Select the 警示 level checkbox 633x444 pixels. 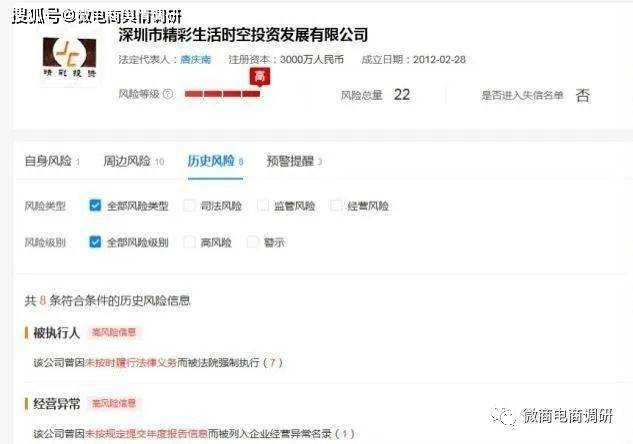252,242
